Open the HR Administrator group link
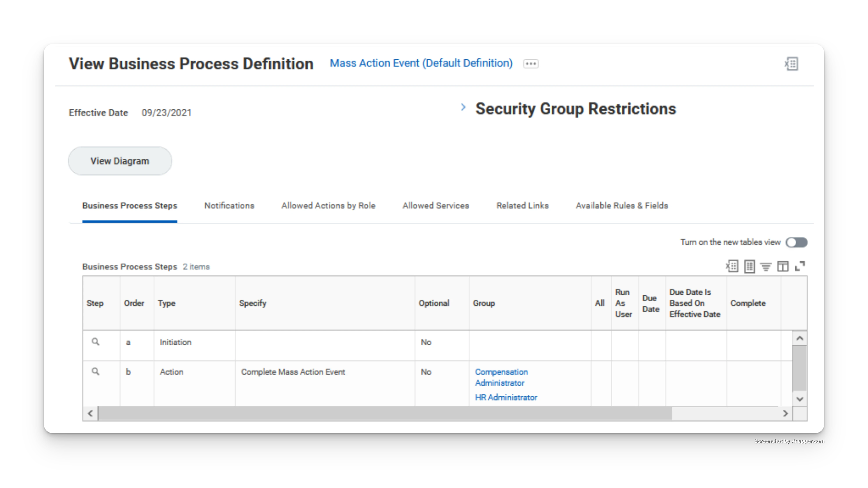The image size is (868, 488). (x=506, y=397)
